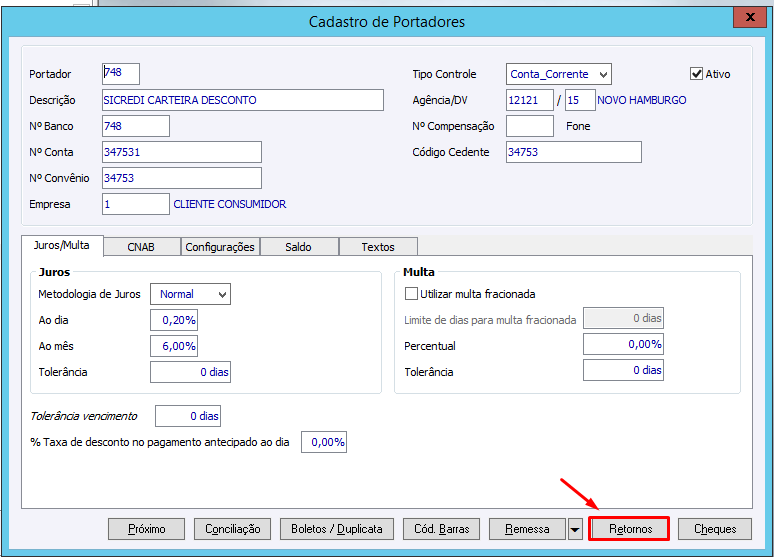This screenshot has height=557, width=774.
Task: Focus the Nº Conta field
Action: pos(182,152)
